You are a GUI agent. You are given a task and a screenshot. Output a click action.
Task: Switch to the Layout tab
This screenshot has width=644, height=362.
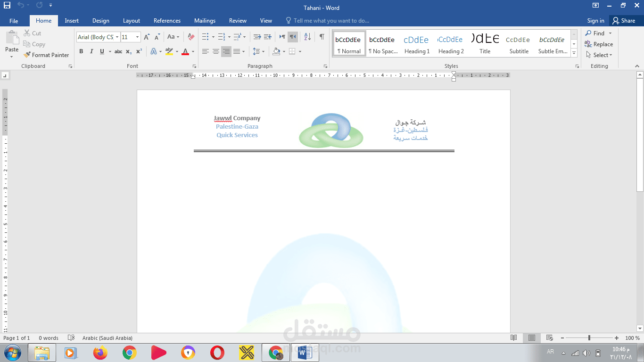132,21
